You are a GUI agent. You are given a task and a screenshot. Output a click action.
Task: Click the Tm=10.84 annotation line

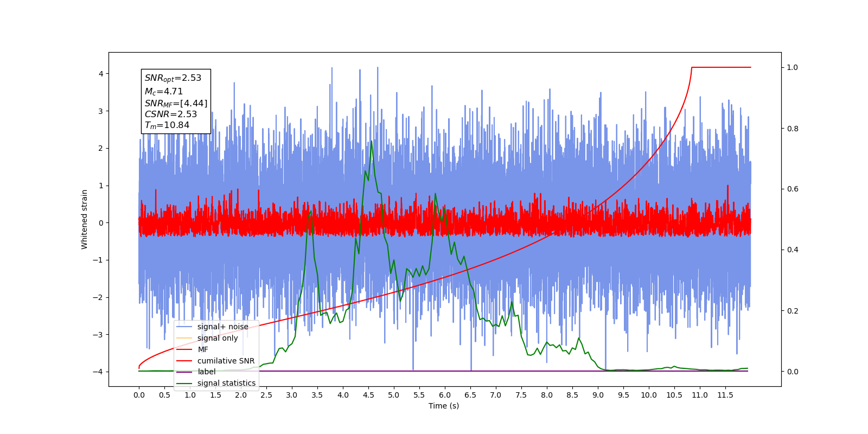pos(167,125)
